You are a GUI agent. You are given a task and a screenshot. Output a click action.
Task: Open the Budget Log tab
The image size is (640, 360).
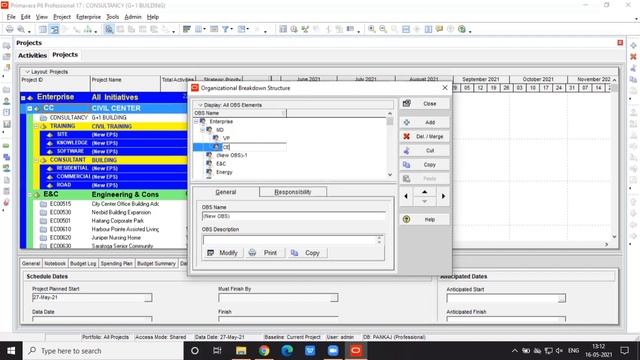pos(83,264)
